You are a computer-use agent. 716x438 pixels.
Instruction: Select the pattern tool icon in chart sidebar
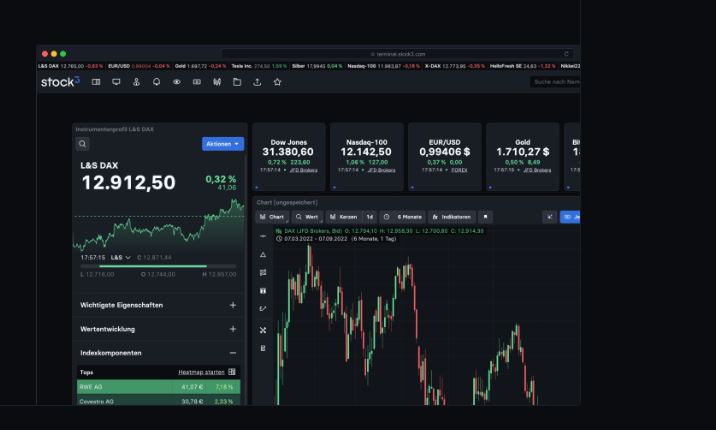click(263, 273)
